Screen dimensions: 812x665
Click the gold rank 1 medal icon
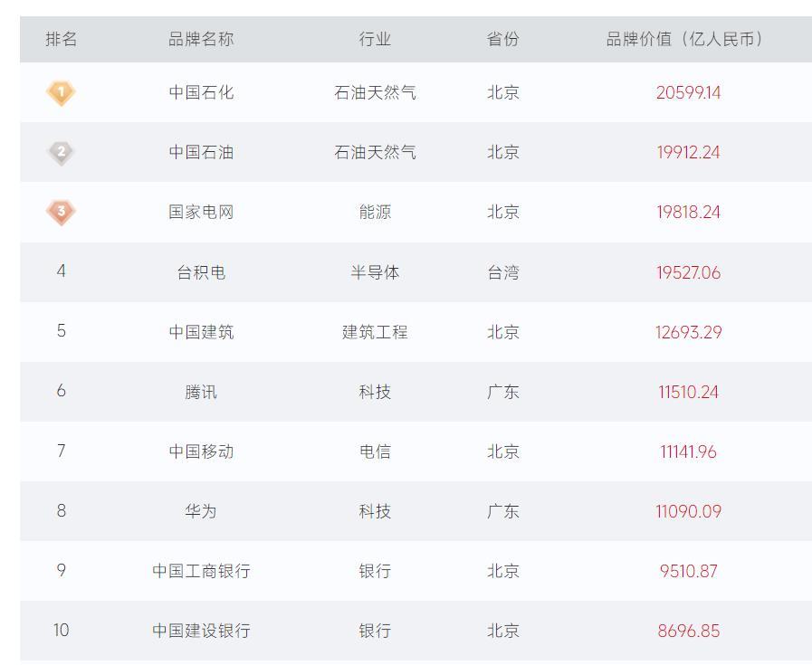[61, 92]
